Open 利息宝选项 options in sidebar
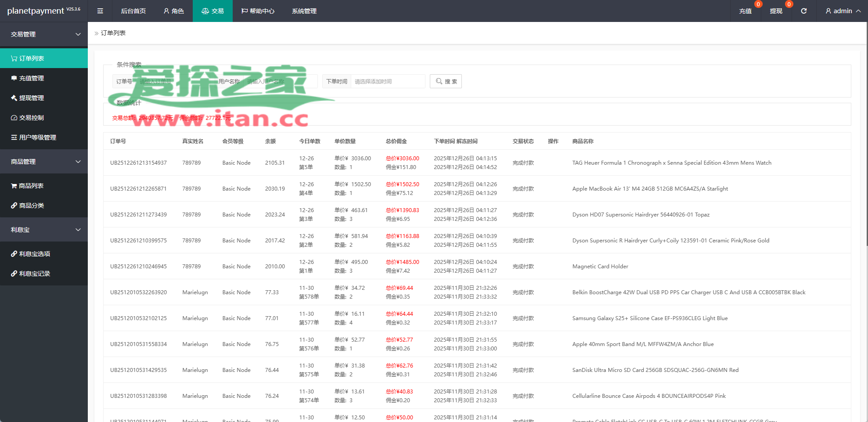The height and width of the screenshot is (422, 868). [35, 254]
